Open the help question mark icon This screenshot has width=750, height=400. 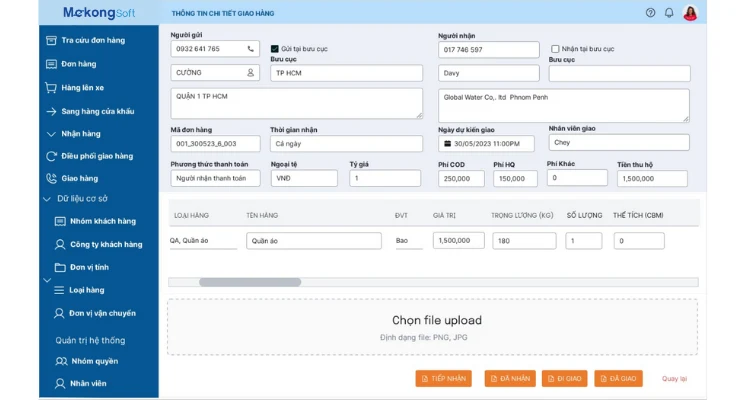coord(650,13)
